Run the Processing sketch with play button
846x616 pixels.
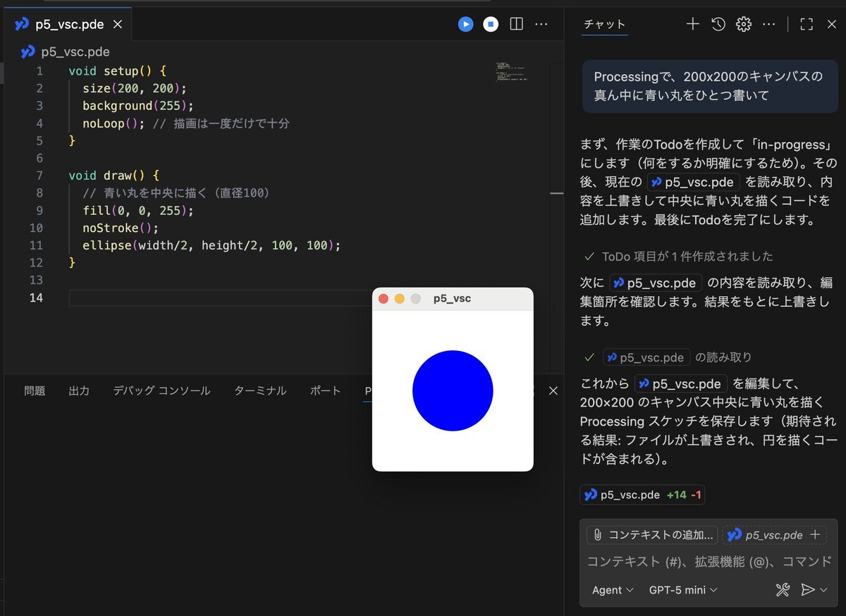click(465, 25)
